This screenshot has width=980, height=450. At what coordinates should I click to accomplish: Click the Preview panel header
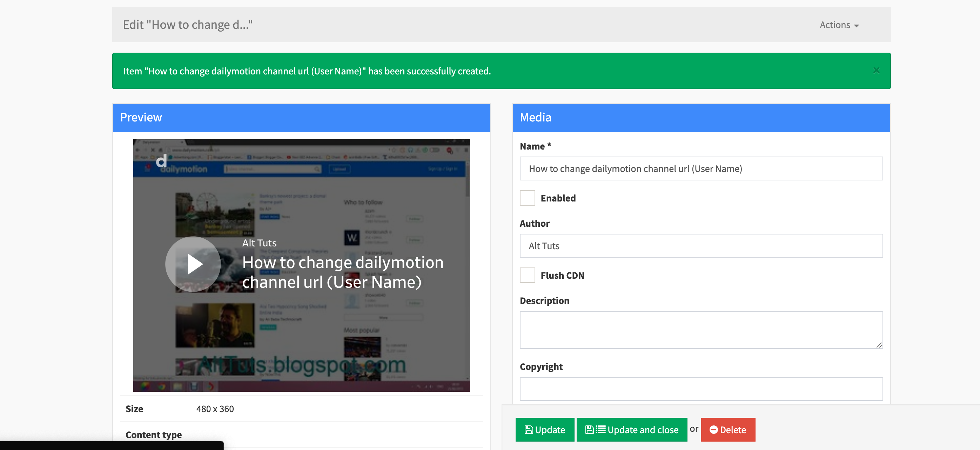[x=301, y=118]
